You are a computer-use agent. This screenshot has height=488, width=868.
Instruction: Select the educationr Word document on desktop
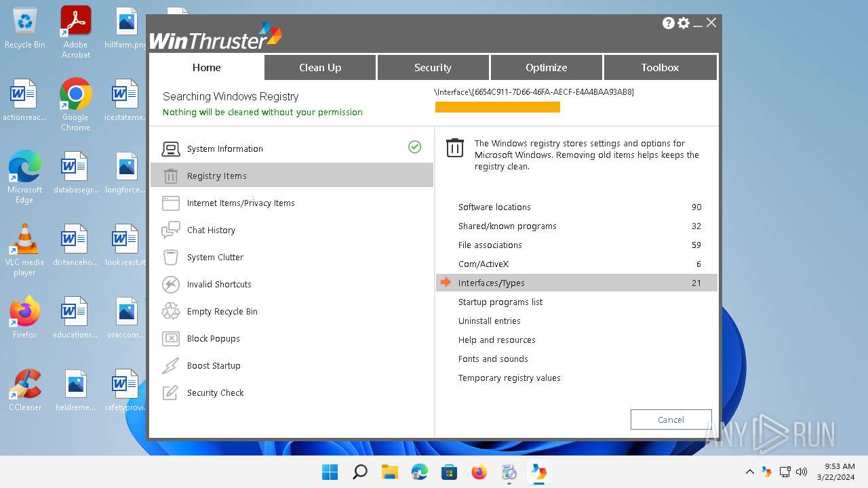(75, 319)
